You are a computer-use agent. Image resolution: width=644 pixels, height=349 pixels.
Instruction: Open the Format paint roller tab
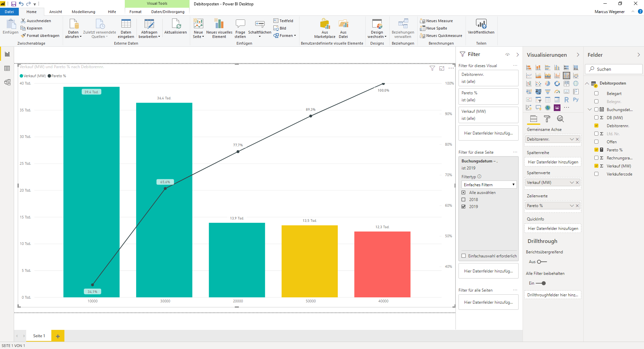click(547, 119)
